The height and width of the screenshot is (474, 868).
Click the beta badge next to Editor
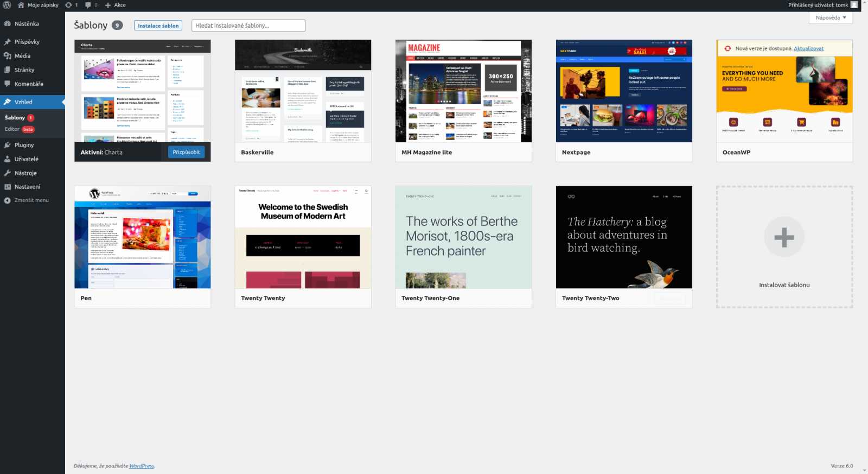click(28, 129)
